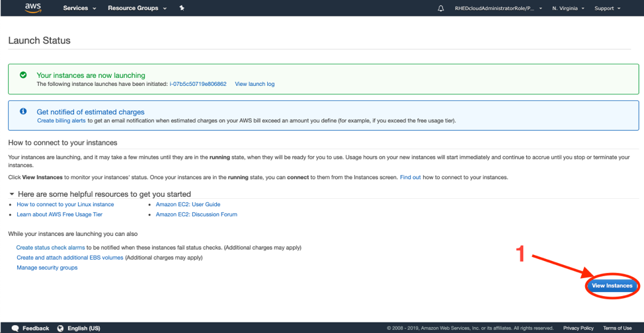
Task: Click the View Instances button
Action: [x=612, y=286]
